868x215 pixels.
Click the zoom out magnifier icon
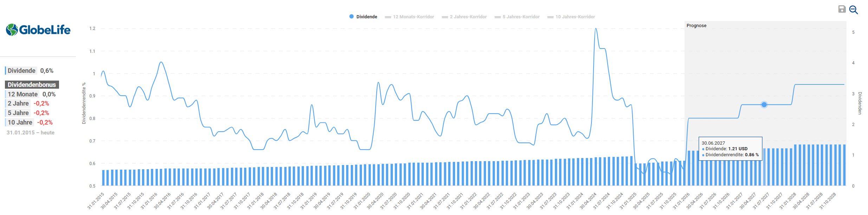coord(853,10)
